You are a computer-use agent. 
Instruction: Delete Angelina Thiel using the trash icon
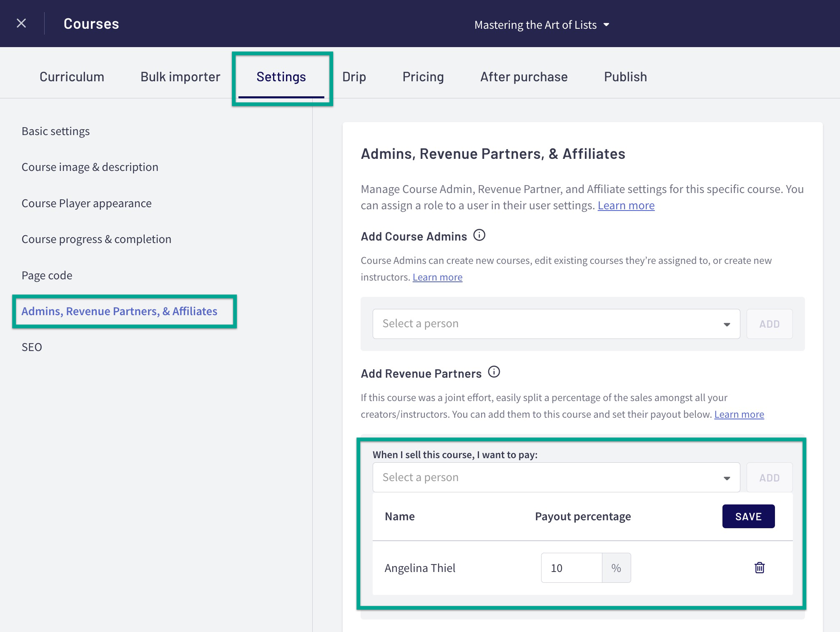coord(760,567)
